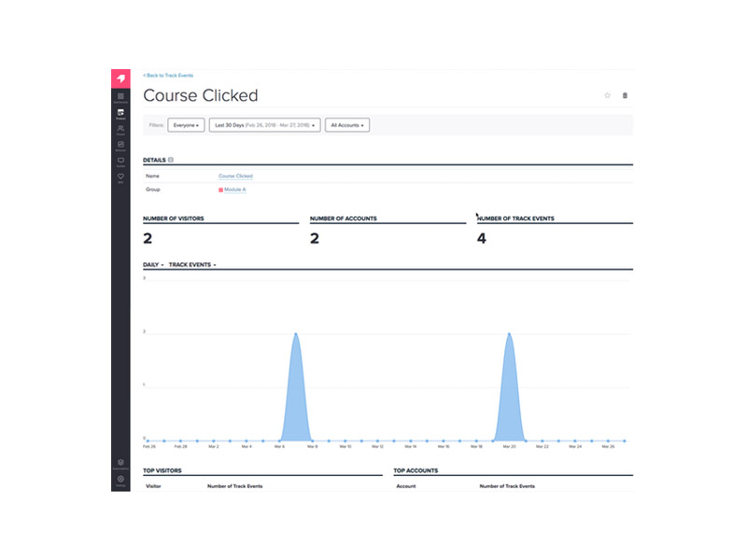The height and width of the screenshot is (560, 747).
Task: Open the Behavior section in sidebar
Action: pos(120,146)
